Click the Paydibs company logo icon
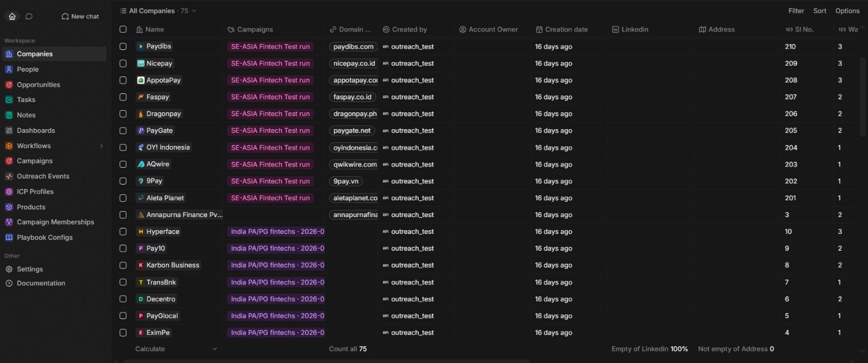Screen dimensions: 868x363 coord(141,47)
